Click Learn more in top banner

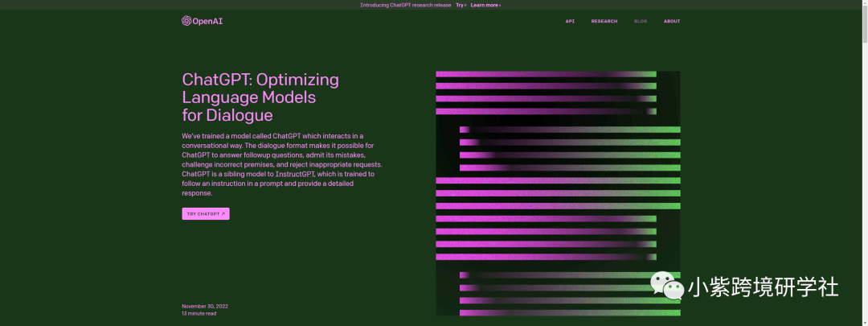(485, 5)
